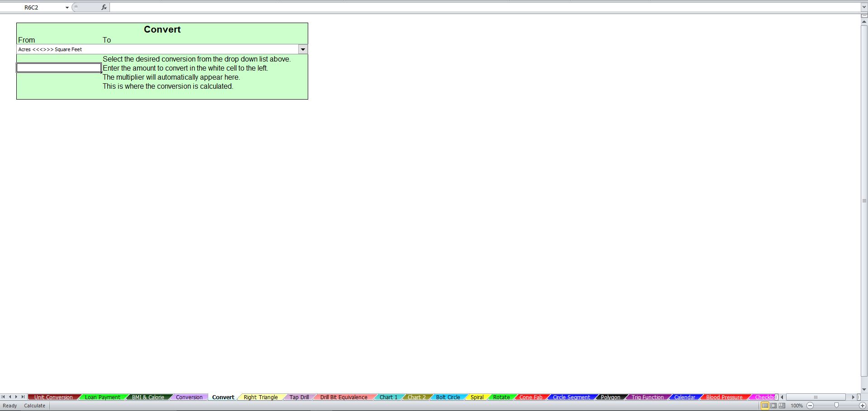The image size is (868, 411).
Task: Select the Convert sheet tab
Action: [223, 397]
